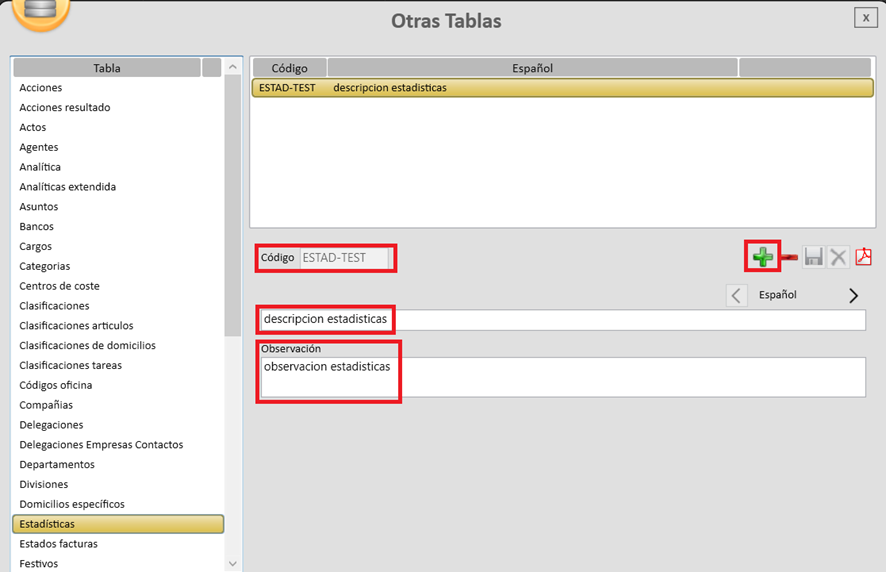Export the table with the PDF icon
The height and width of the screenshot is (572, 886).
[x=863, y=257]
